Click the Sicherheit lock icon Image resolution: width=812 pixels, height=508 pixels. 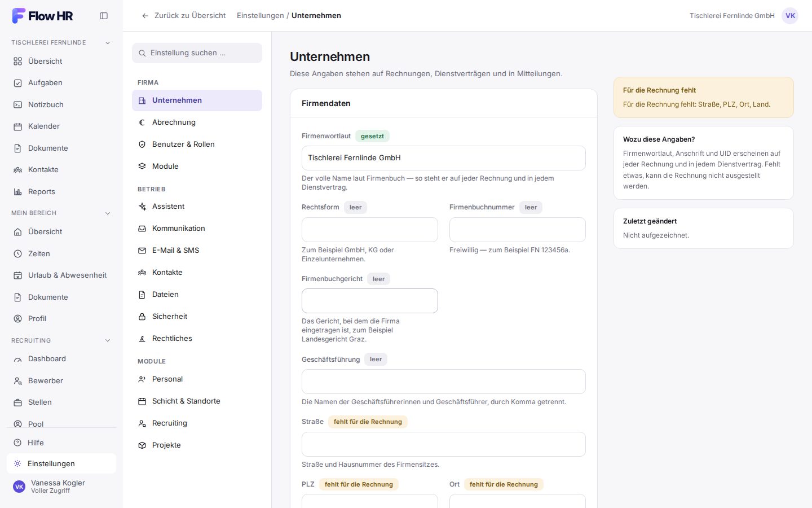point(142,317)
